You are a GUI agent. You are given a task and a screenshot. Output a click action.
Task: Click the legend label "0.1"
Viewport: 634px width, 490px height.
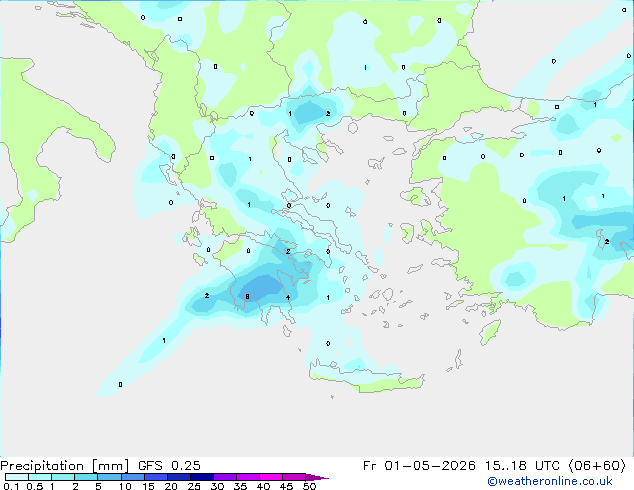pyautogui.click(x=11, y=486)
